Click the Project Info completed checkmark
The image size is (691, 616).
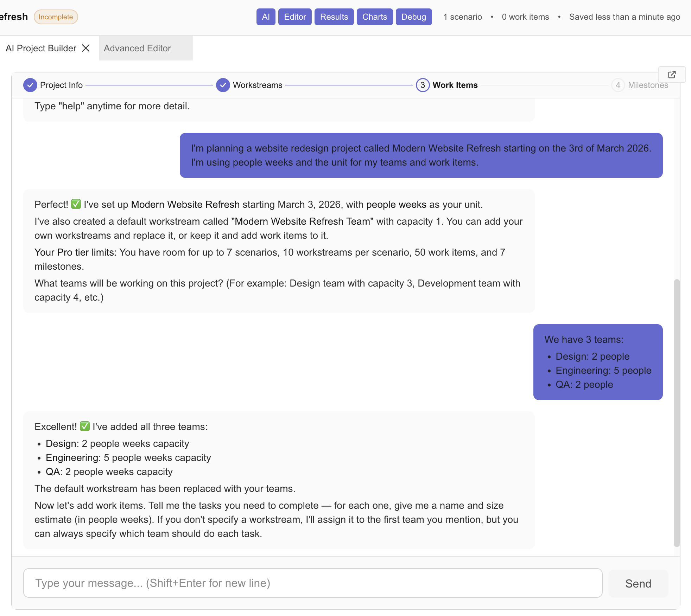[x=30, y=85]
